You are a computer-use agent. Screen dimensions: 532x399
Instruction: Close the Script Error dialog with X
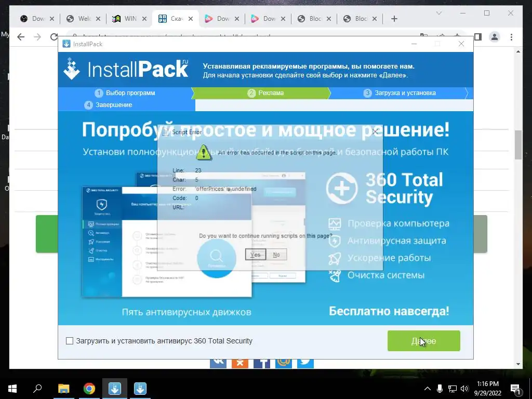374,131
